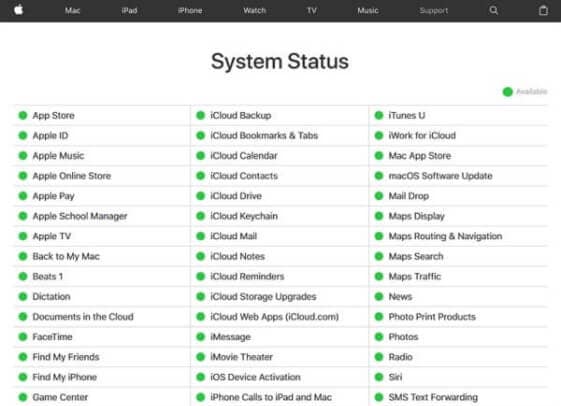Select the iCloud Storage Upgrades entry
The image size is (561, 406).
(263, 297)
